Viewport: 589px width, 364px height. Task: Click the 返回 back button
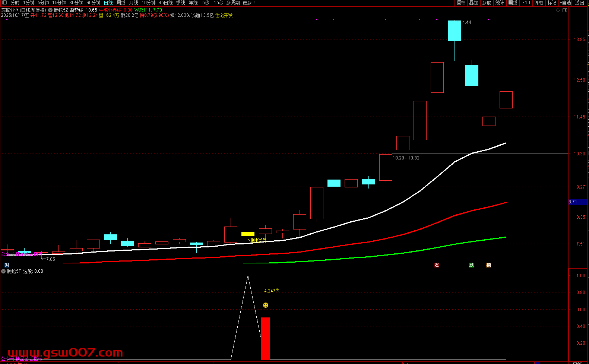point(580,3)
